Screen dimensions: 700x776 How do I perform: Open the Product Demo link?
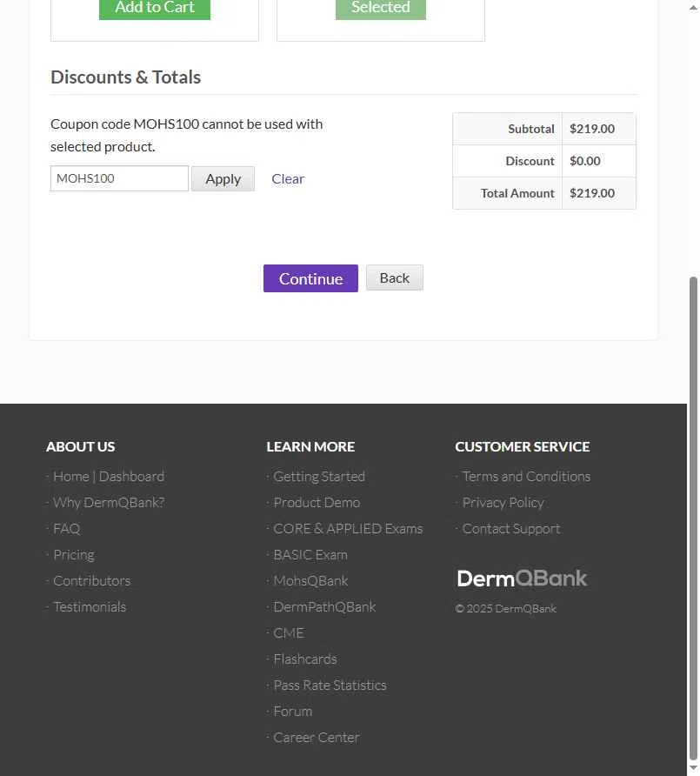pos(317,502)
